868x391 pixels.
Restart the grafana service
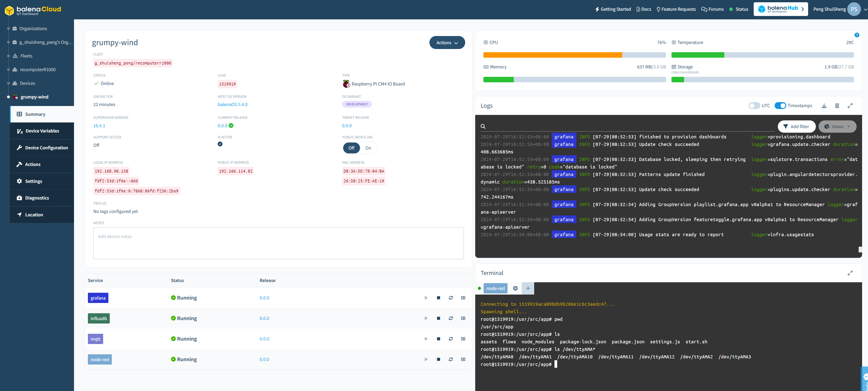(x=451, y=298)
